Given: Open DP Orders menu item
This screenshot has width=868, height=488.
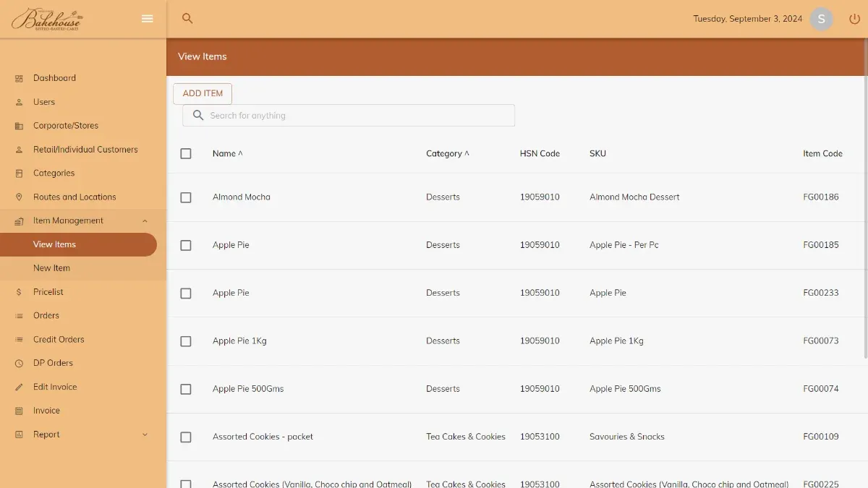Looking at the screenshot, I should 53,363.
